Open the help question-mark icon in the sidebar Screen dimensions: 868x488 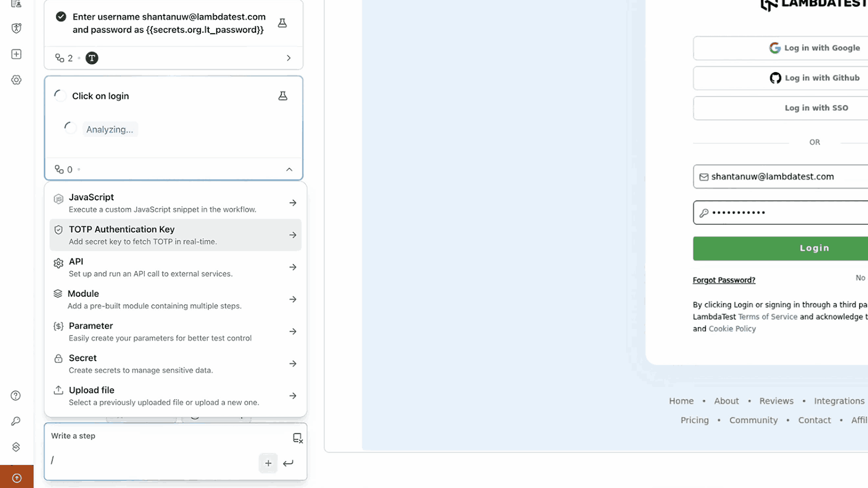point(16,395)
